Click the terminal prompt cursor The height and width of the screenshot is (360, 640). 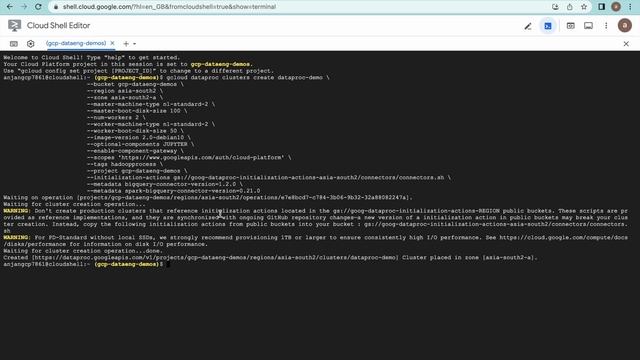(168, 264)
